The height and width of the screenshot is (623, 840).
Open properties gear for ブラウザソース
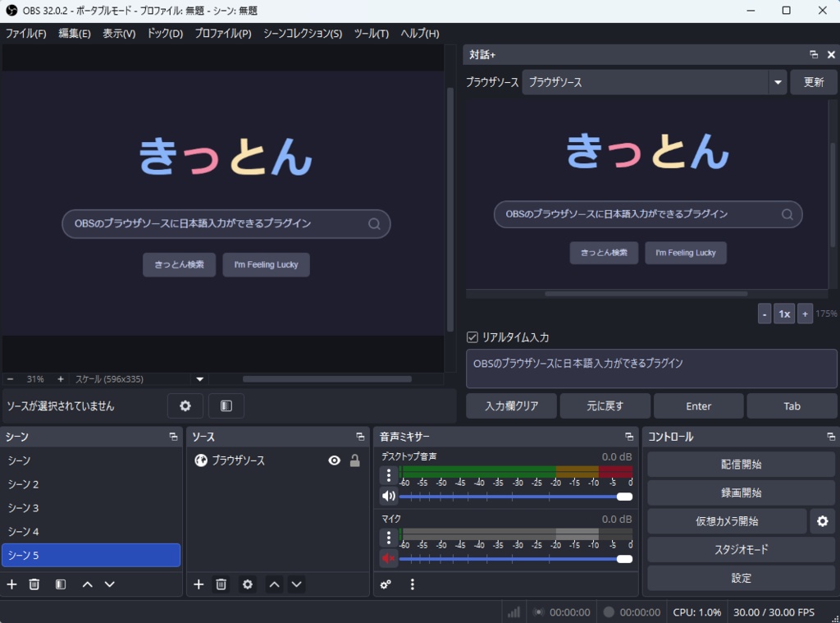pos(248,584)
